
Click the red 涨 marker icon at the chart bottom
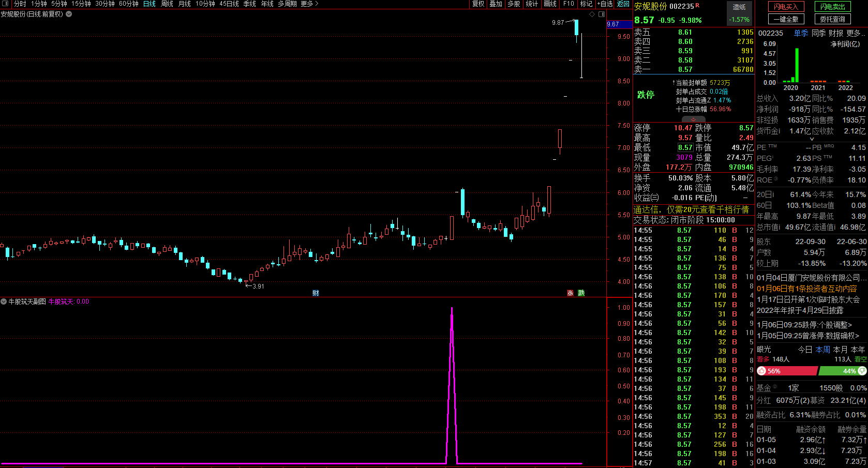pyautogui.click(x=570, y=293)
